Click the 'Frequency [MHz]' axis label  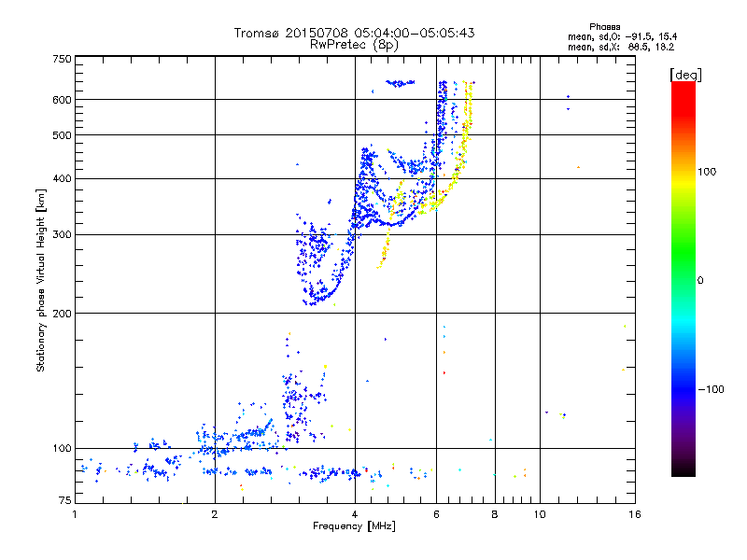354,526
